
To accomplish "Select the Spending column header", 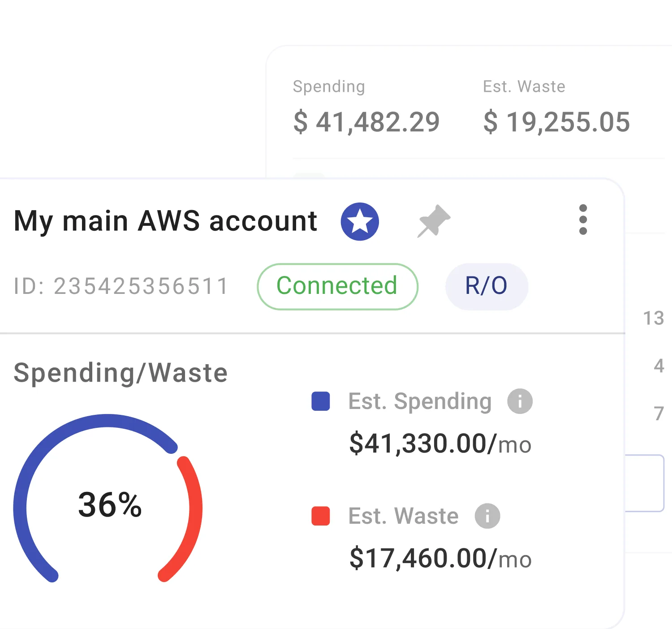I will (x=329, y=86).
